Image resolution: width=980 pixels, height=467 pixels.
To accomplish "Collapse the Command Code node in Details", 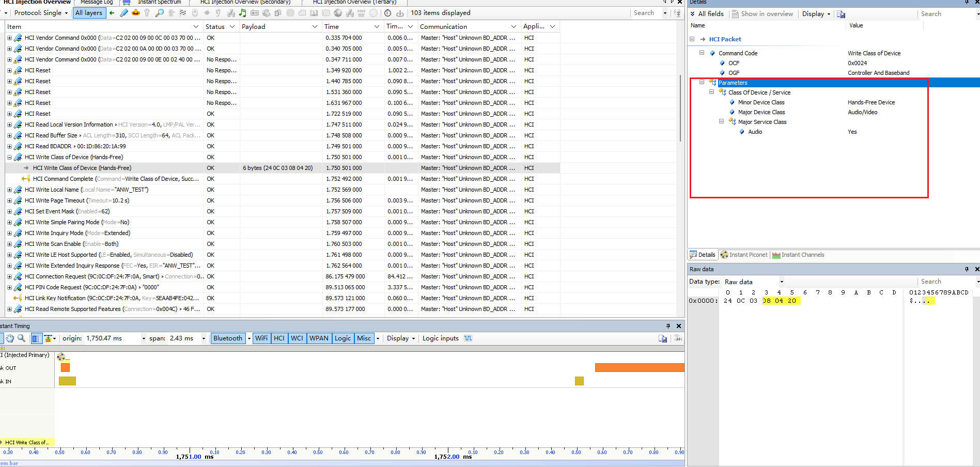I will click(x=702, y=53).
